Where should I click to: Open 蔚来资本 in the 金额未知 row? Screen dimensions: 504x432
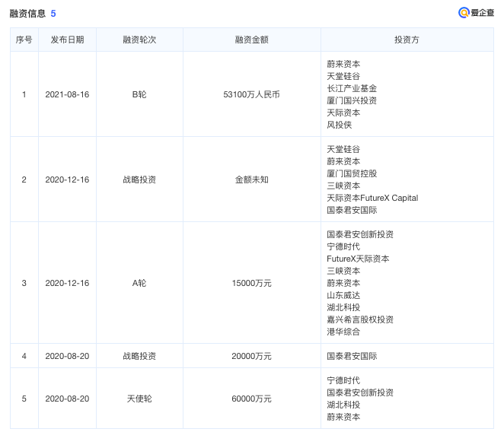pos(343,161)
